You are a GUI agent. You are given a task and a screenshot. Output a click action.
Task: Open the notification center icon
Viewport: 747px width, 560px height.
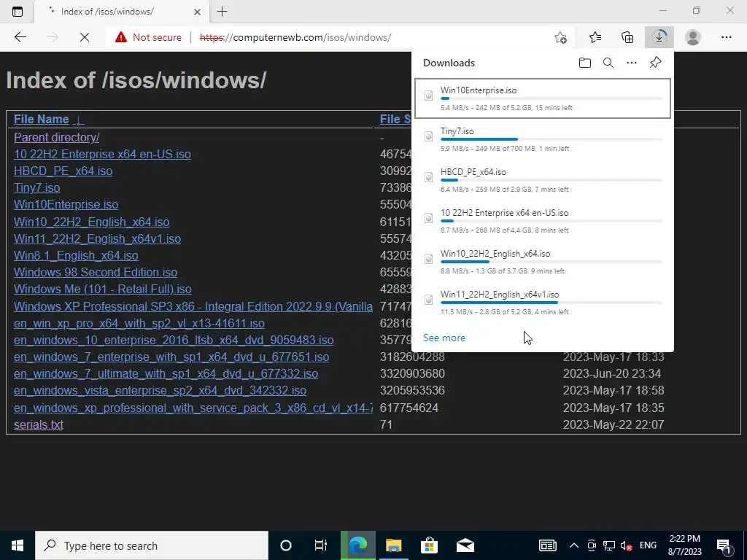click(x=724, y=545)
